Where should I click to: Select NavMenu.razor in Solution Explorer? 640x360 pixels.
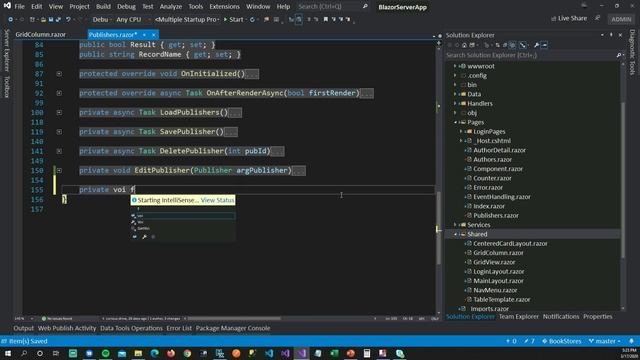click(495, 290)
